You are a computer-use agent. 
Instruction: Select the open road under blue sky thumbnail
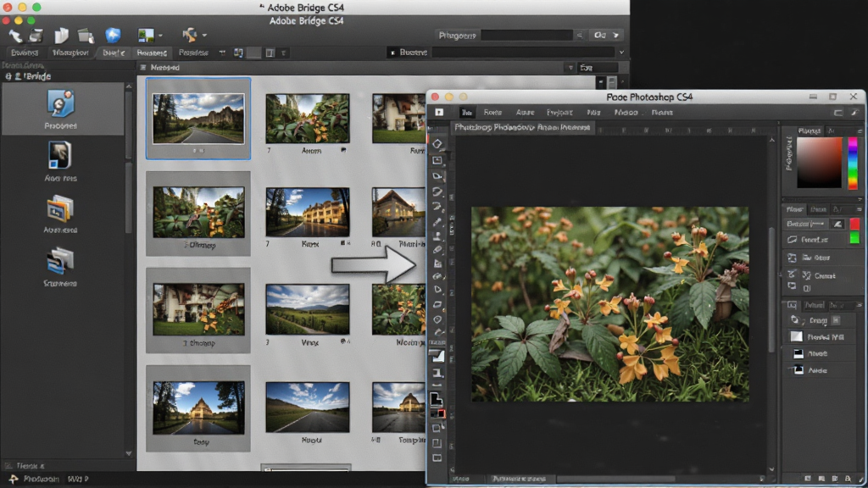pos(307,407)
